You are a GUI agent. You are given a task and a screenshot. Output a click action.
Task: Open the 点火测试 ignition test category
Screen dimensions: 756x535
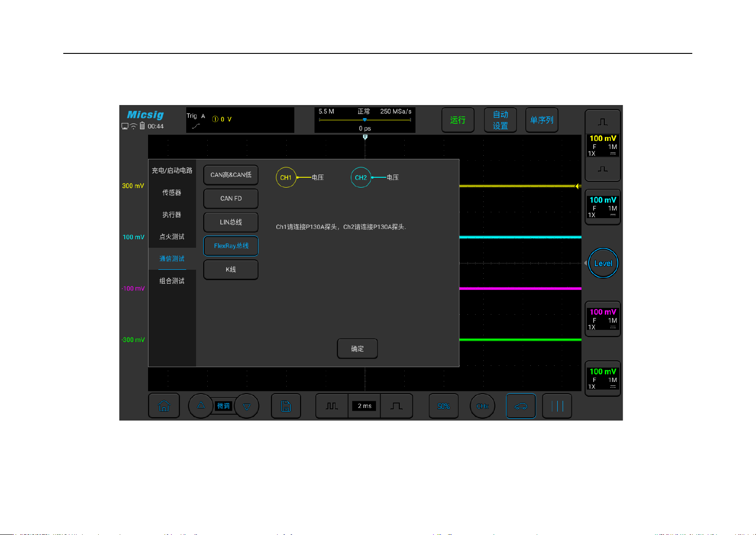coord(172,237)
